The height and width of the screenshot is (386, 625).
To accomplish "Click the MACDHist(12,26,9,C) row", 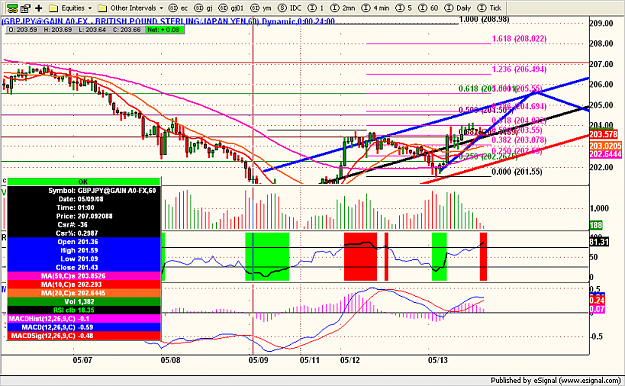I will [x=84, y=319].
